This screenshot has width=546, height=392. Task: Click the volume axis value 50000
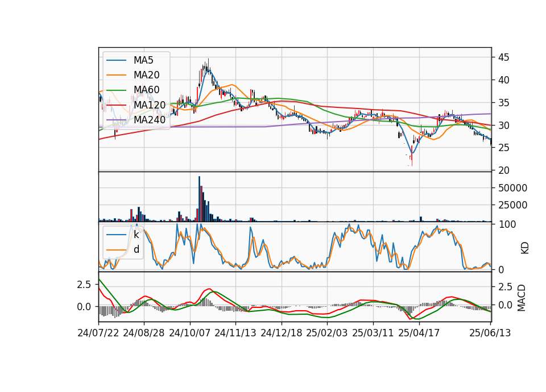[512, 188]
